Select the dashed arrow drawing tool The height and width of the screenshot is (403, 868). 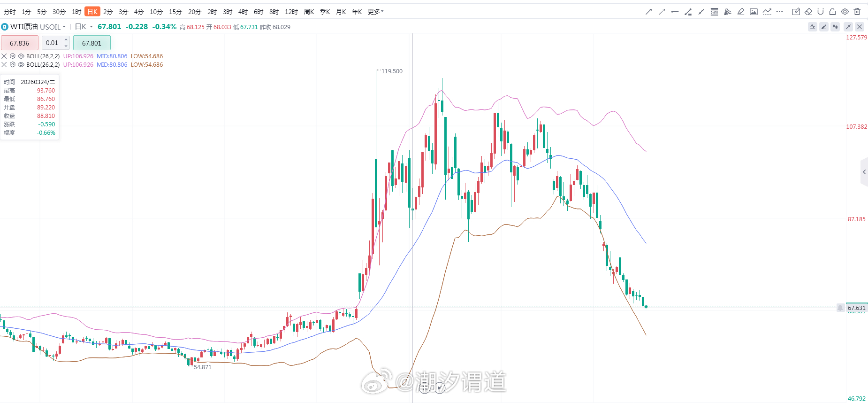tap(662, 12)
